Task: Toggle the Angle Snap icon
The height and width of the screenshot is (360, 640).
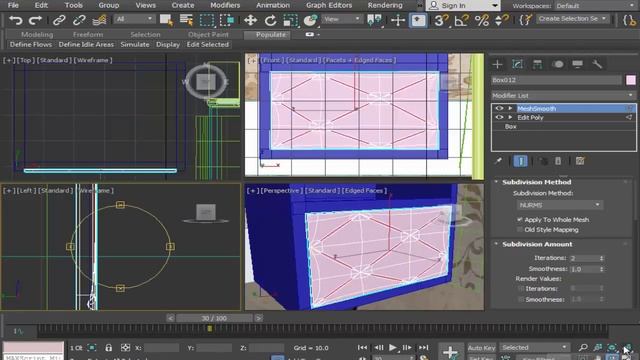Action: (461, 20)
